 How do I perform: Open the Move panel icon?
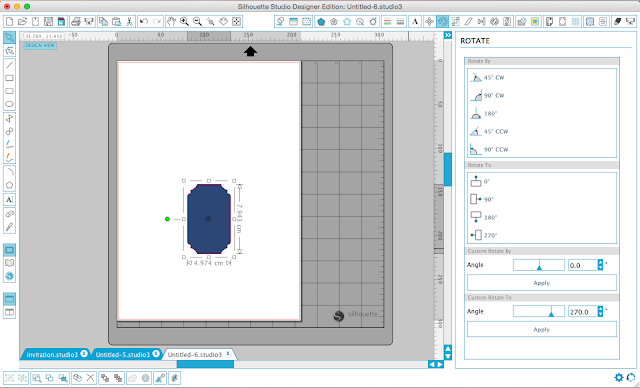point(429,22)
